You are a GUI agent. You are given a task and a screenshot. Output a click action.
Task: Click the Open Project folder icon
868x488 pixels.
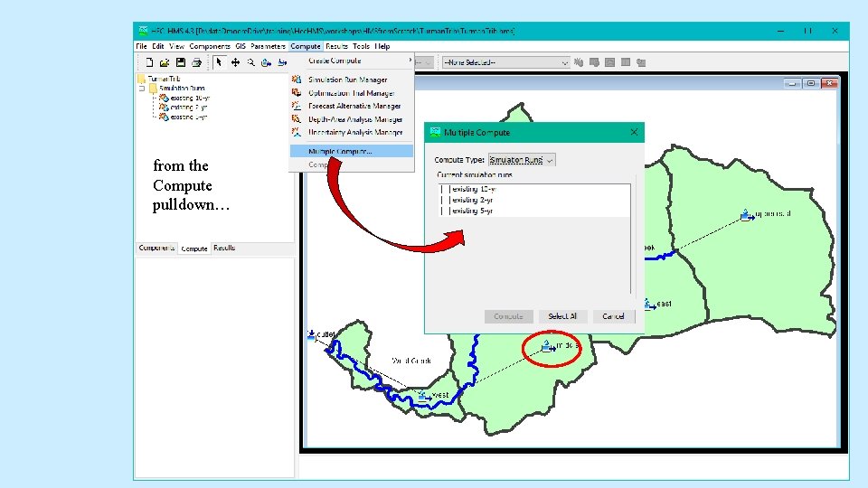165,62
